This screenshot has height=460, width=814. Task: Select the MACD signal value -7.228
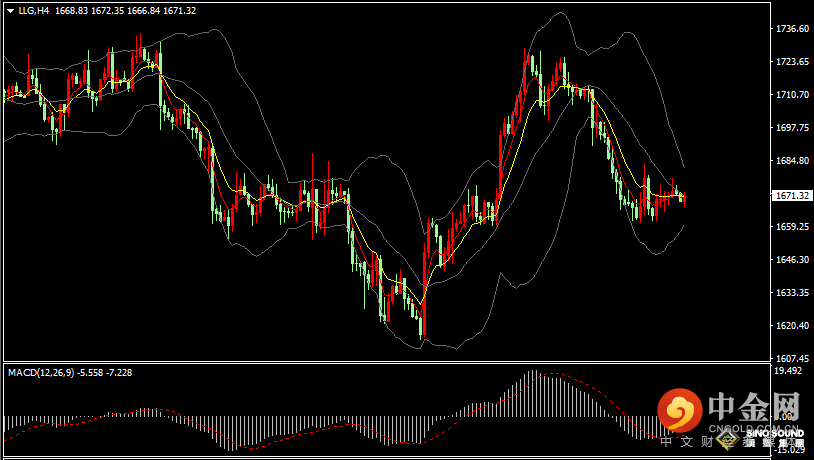click(x=119, y=372)
